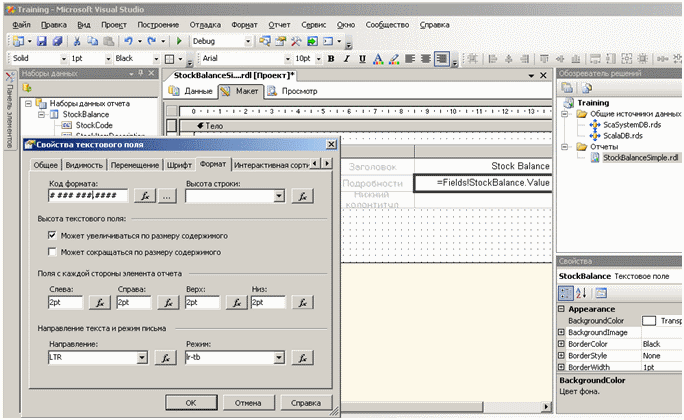Image resolution: width=684 pixels, height=420 pixels.
Task: Open the Direction LTR dropdown
Action: (x=142, y=358)
